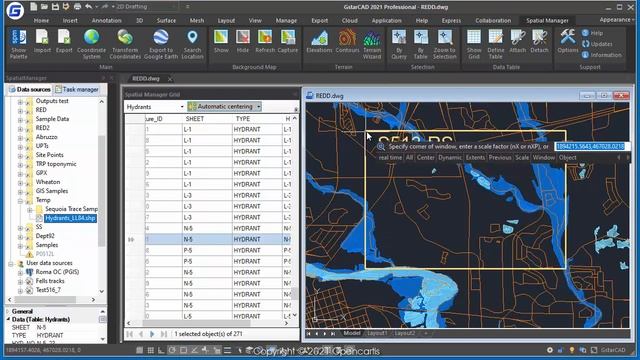The width and height of the screenshot is (640, 360).
Task: Launch the Terrain Wizard
Action: (372, 44)
